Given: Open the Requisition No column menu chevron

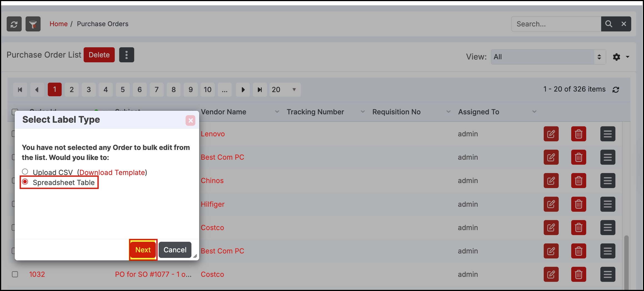Looking at the screenshot, I should point(448,112).
